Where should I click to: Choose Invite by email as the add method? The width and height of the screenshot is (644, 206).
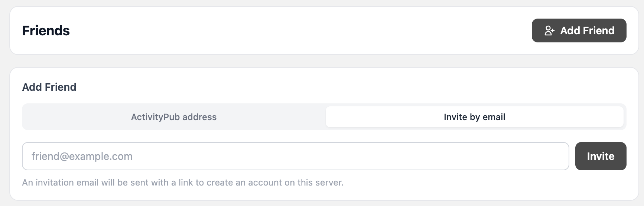(474, 117)
